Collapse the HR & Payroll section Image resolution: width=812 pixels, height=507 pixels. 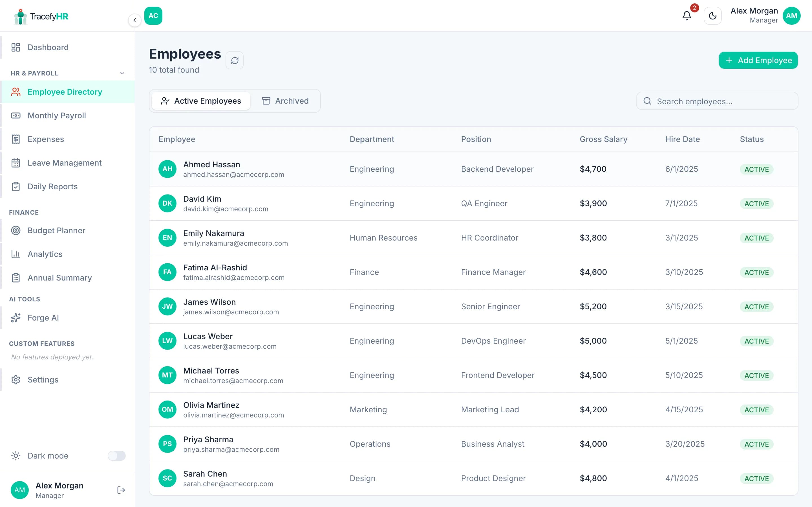(122, 73)
